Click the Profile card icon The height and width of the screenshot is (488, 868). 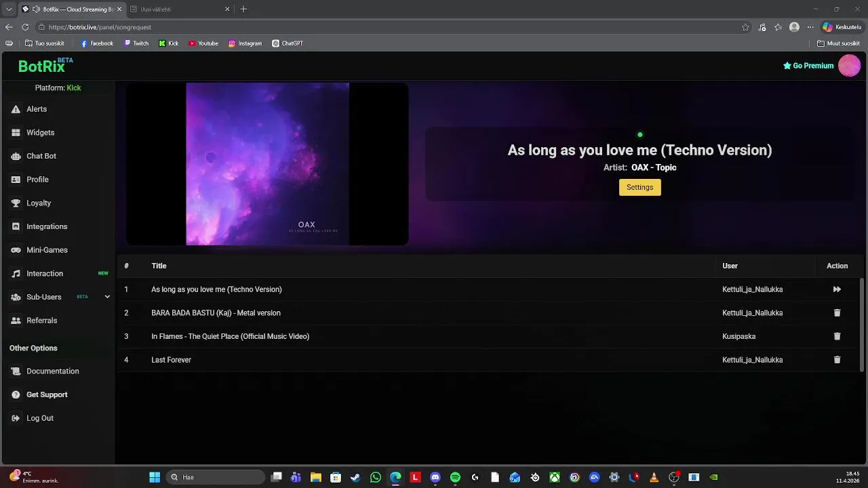16,180
